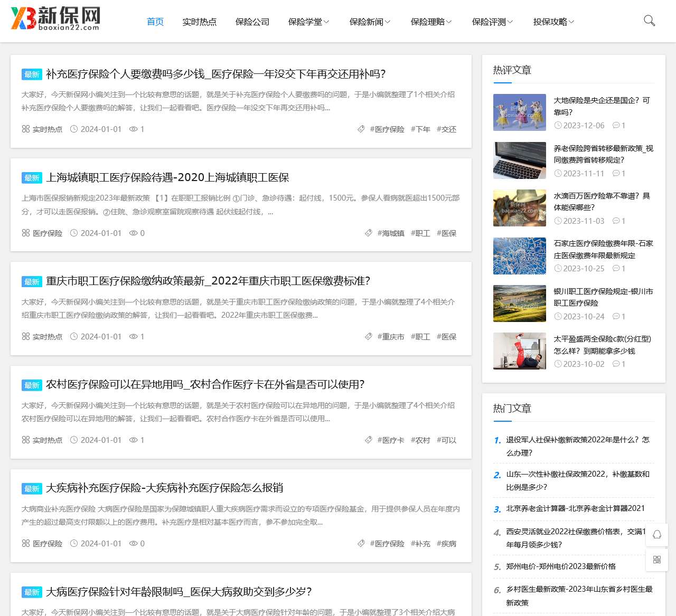Click the 新保网 site logo
The width and height of the screenshot is (676, 616).
point(55,18)
